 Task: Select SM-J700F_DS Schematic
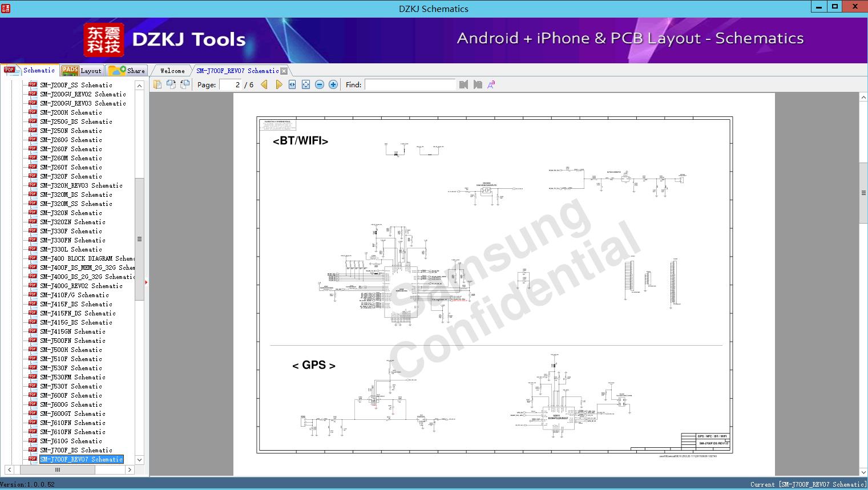(76, 450)
